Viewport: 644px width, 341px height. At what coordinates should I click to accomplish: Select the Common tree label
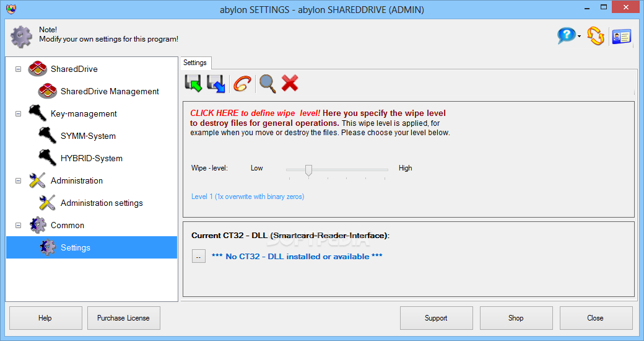click(x=67, y=225)
